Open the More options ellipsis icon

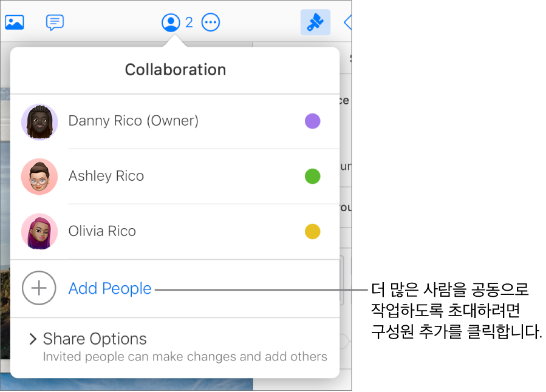211,22
